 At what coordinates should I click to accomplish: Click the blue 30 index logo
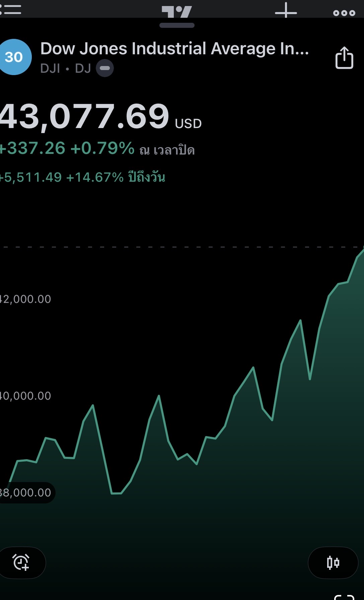point(14,57)
